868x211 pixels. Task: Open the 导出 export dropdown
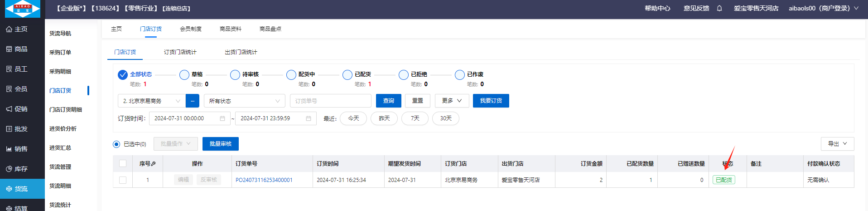837,144
